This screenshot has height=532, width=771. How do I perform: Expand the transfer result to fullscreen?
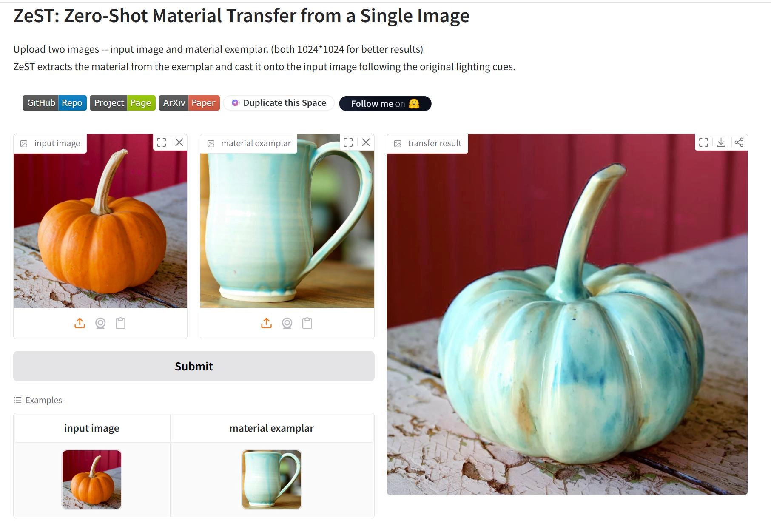pos(704,142)
